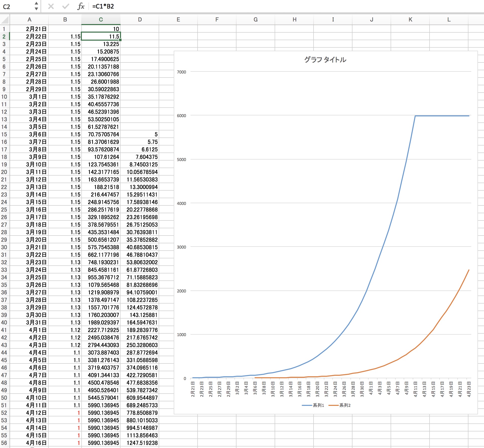Screen dimensions: 484x448
Task: Select column C header
Action: (x=101, y=20)
